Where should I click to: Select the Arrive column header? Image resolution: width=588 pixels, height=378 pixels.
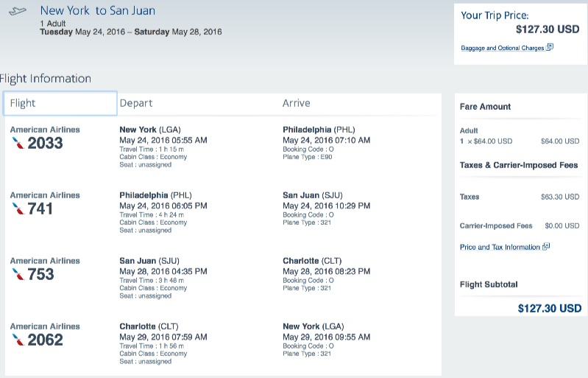pos(297,103)
